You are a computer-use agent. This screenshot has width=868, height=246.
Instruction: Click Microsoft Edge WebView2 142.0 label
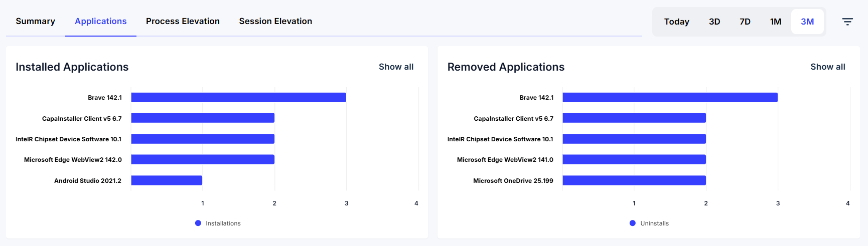coord(73,160)
